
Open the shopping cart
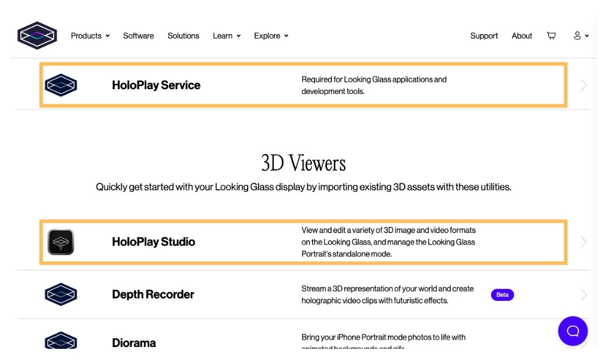551,36
